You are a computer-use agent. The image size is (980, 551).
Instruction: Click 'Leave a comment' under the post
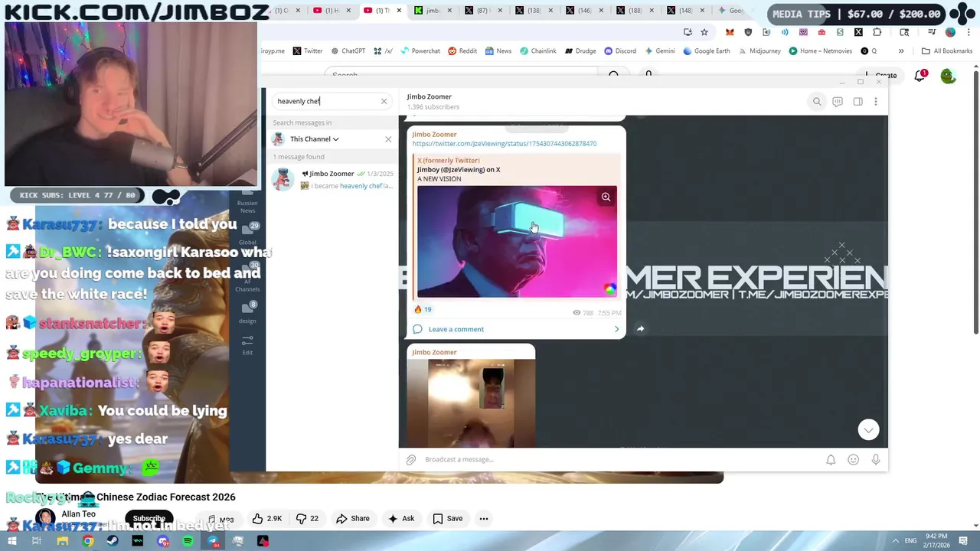tap(456, 329)
